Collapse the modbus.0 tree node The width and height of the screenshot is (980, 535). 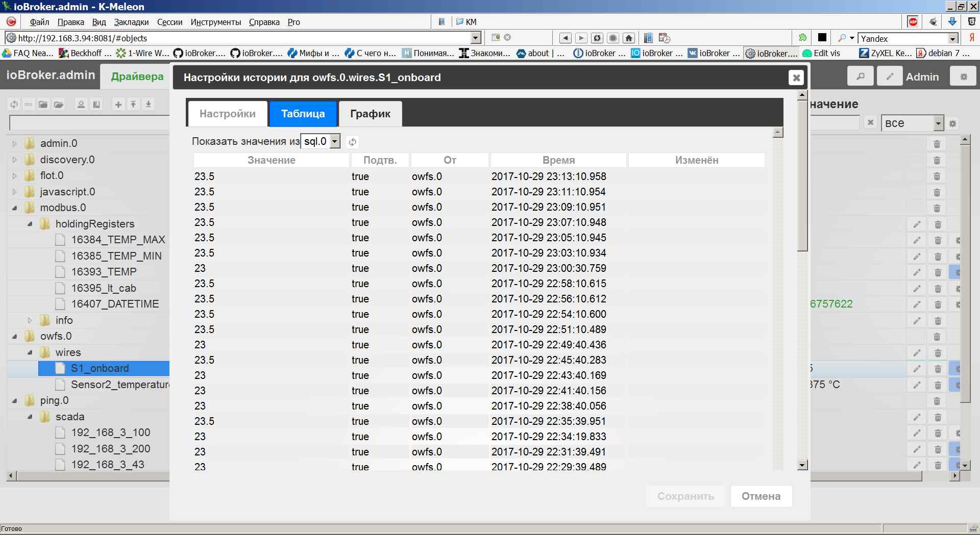point(15,208)
